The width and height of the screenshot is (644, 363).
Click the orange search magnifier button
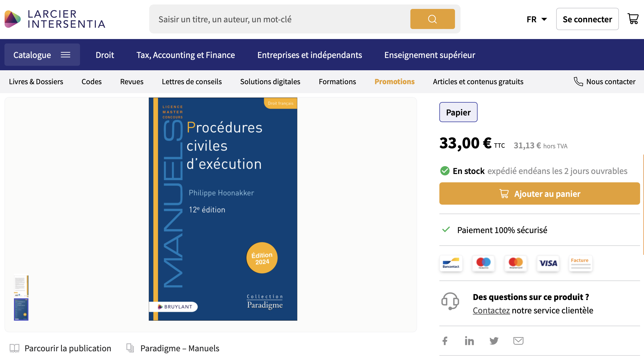pos(432,19)
